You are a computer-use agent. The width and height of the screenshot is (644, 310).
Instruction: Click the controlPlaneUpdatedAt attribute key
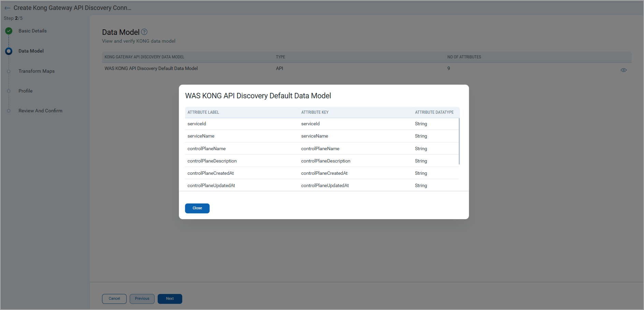click(325, 185)
